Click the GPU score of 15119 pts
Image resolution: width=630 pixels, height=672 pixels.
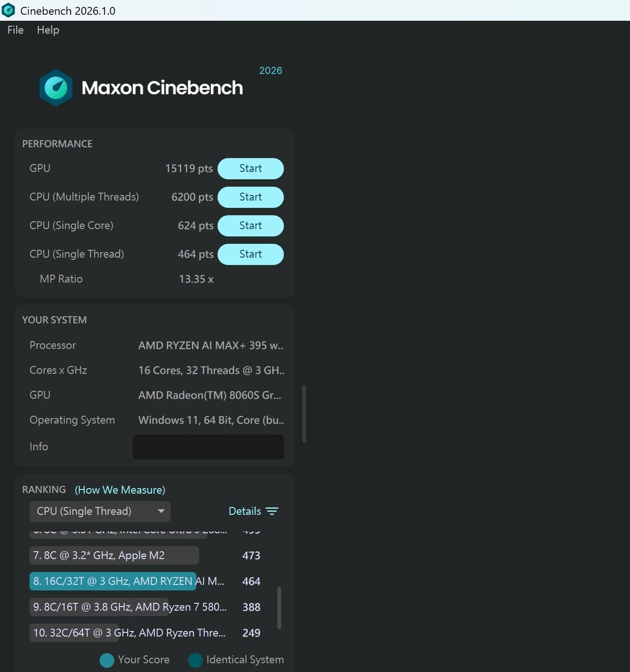click(189, 169)
